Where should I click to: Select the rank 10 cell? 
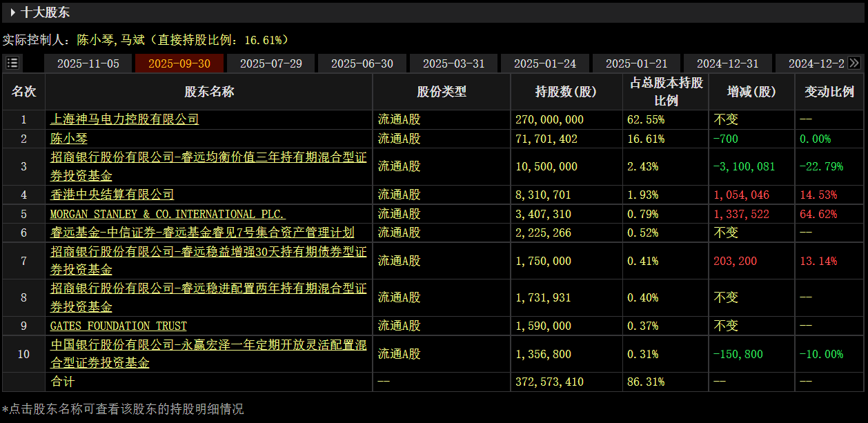[24, 354]
